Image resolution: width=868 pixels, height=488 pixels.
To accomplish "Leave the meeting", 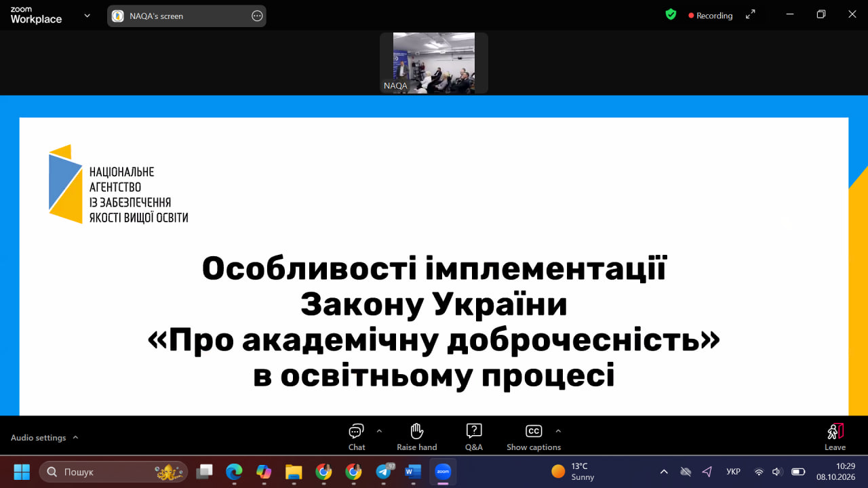I will [x=835, y=436].
